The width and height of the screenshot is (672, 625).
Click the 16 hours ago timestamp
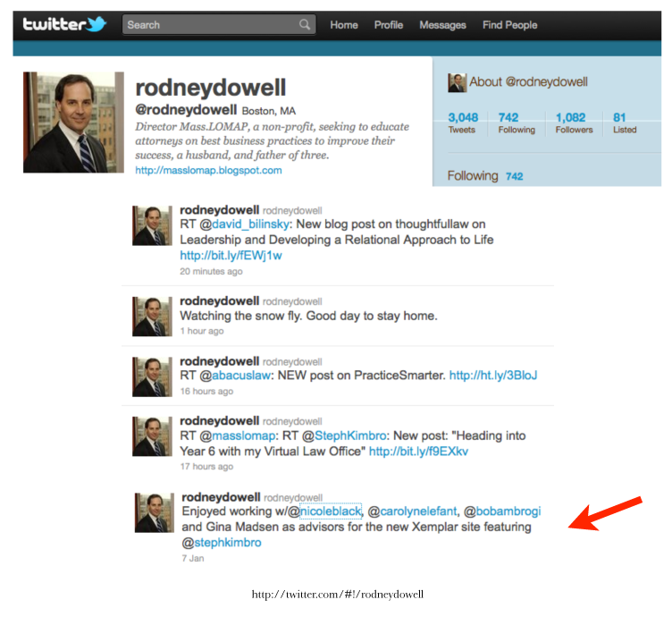tap(206, 392)
